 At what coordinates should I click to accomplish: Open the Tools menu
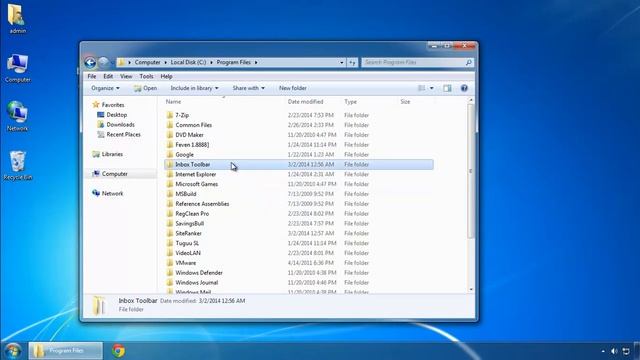point(146,76)
